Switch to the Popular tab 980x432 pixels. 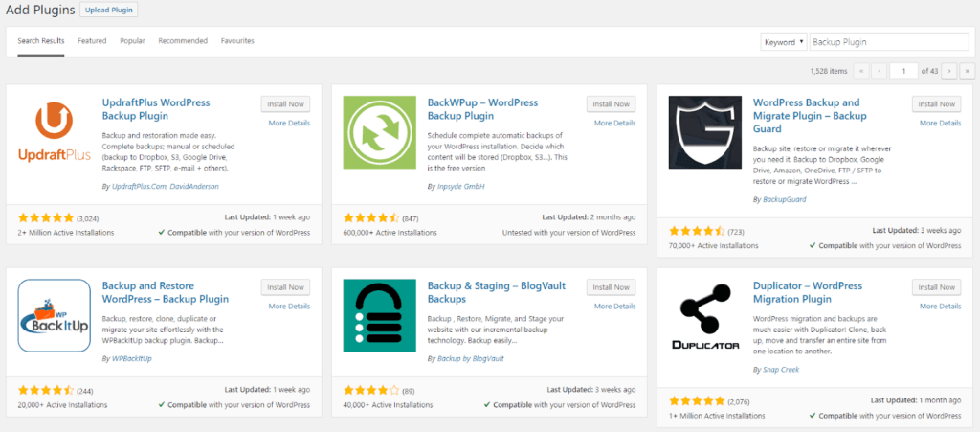tap(132, 41)
